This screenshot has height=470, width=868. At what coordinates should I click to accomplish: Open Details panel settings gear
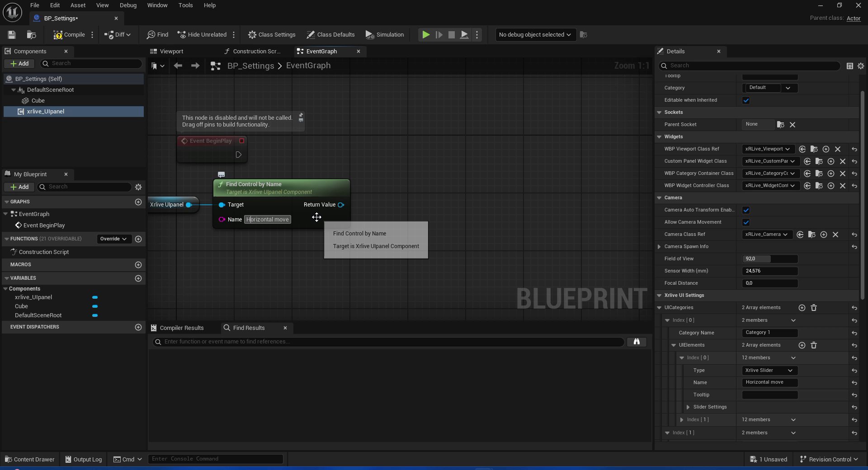861,66
